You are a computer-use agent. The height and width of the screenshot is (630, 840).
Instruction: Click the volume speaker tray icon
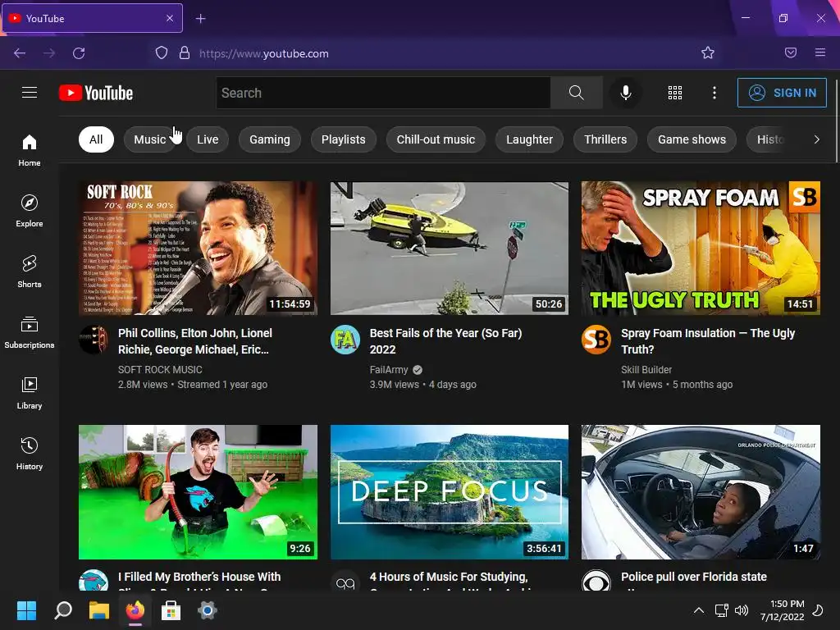coord(742,610)
